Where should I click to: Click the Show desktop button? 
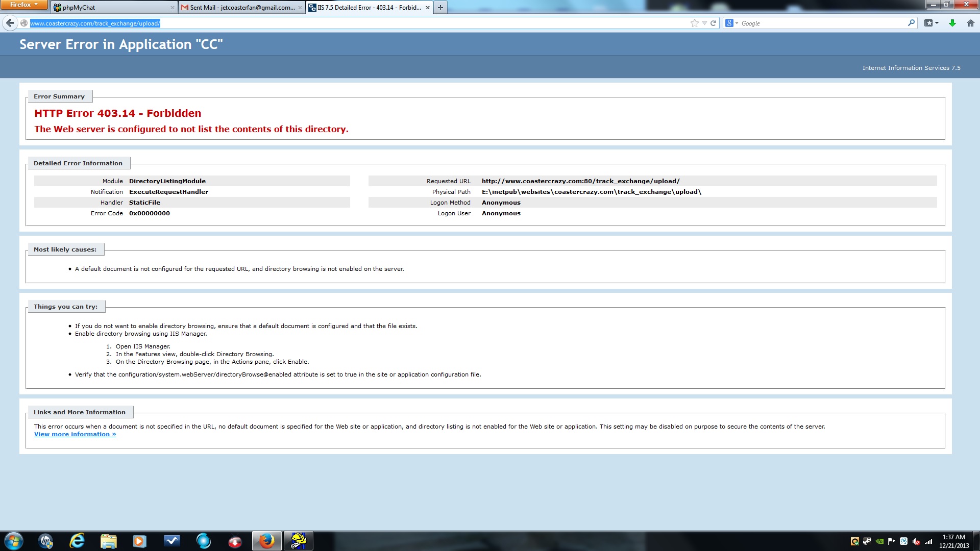(976, 541)
